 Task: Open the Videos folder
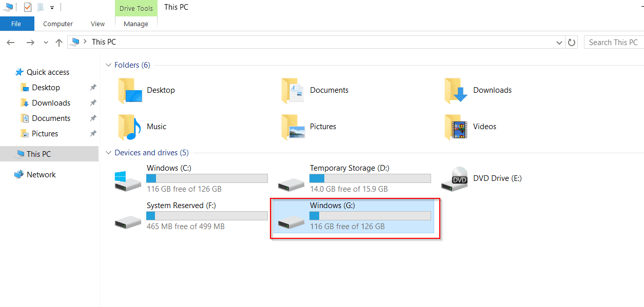[484, 127]
